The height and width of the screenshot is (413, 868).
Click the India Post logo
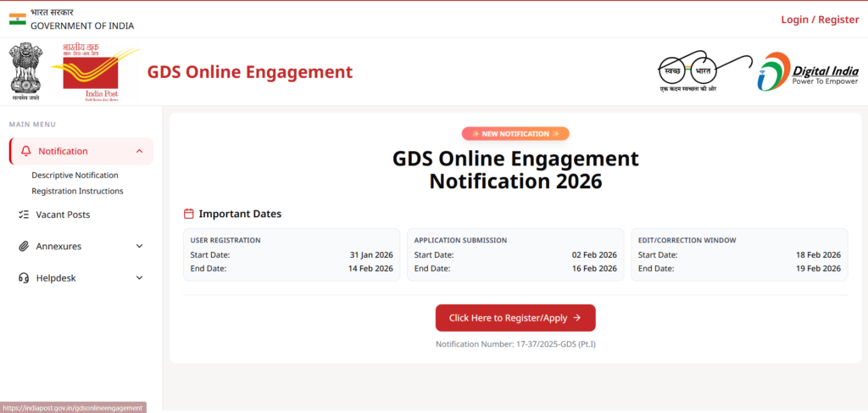coord(97,73)
